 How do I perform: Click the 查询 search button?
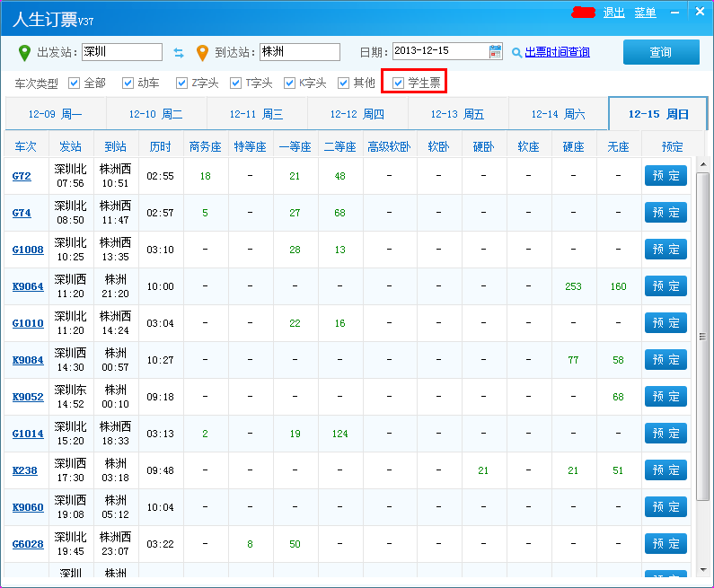click(661, 52)
